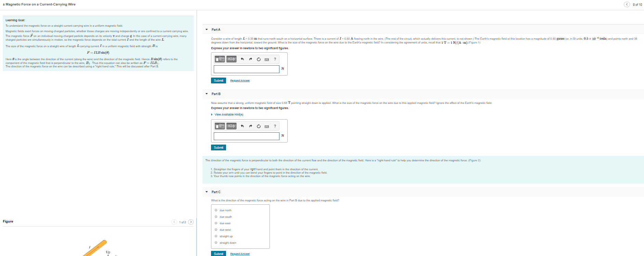Click the '1 of 2' figure counter

(x=183, y=222)
